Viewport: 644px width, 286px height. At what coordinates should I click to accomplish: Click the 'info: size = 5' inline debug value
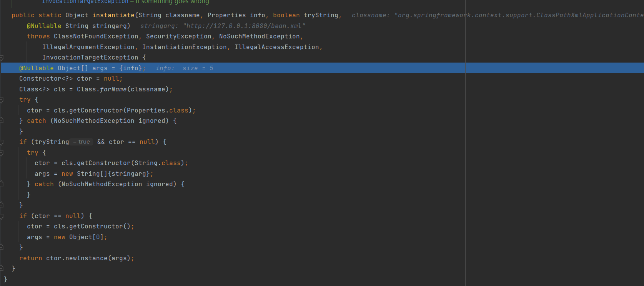point(184,68)
